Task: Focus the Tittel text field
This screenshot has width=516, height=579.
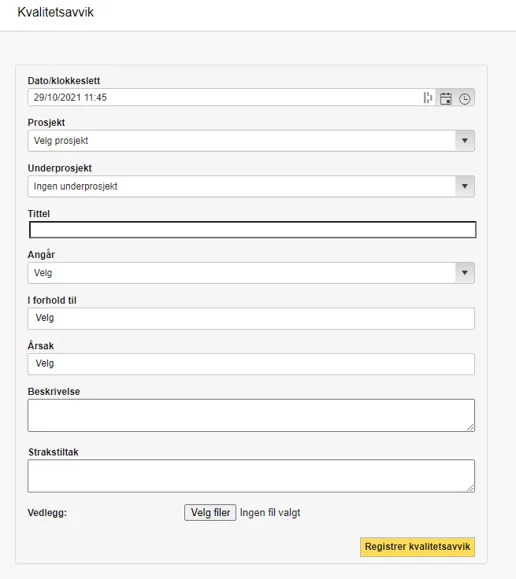Action: 253,230
